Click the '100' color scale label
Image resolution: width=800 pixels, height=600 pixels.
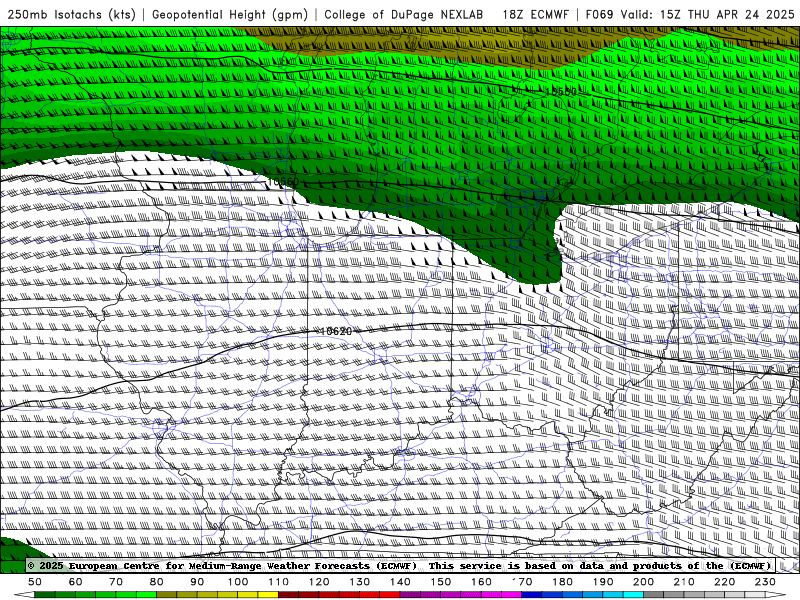(x=238, y=582)
